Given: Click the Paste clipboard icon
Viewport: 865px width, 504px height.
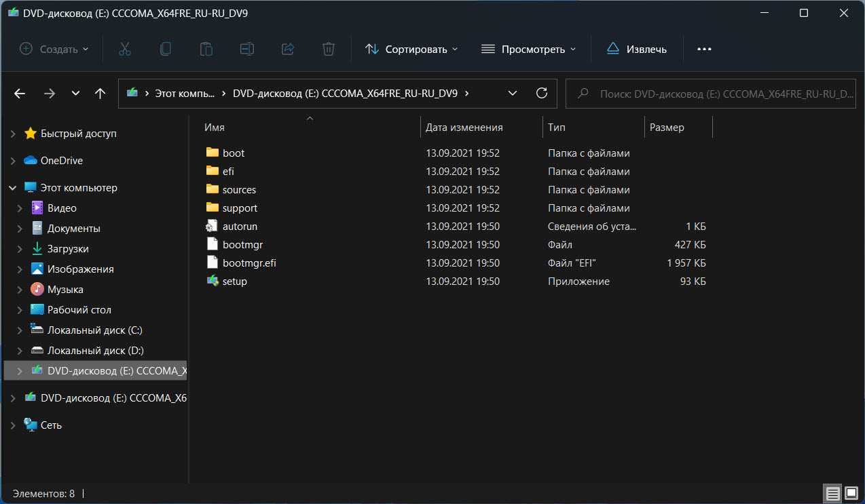Looking at the screenshot, I should (206, 49).
